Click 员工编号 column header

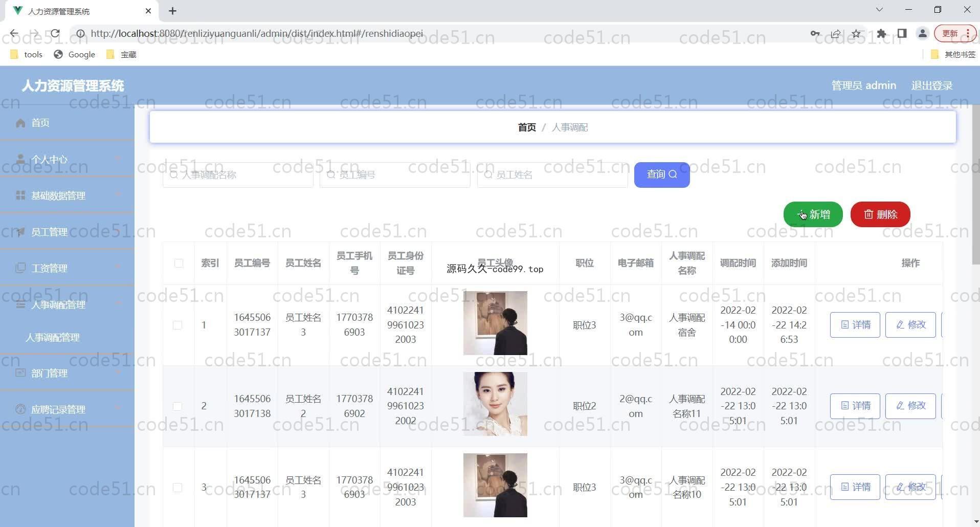pos(252,263)
